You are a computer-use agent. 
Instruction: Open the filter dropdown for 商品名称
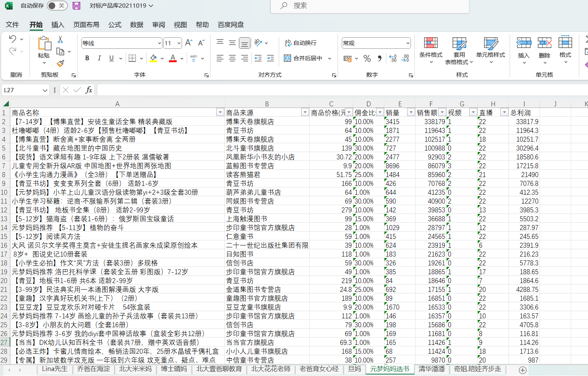(x=220, y=112)
